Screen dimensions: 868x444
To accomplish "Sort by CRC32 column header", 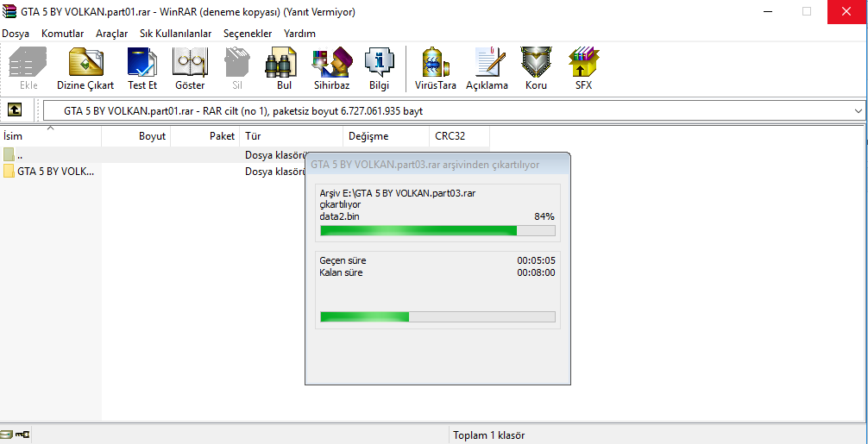I will click(459, 136).
